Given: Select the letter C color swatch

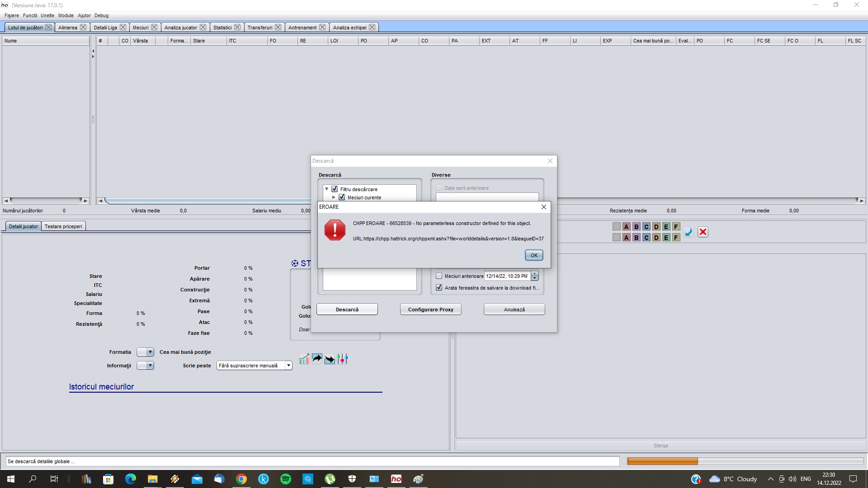Looking at the screenshot, I should coord(646,226).
